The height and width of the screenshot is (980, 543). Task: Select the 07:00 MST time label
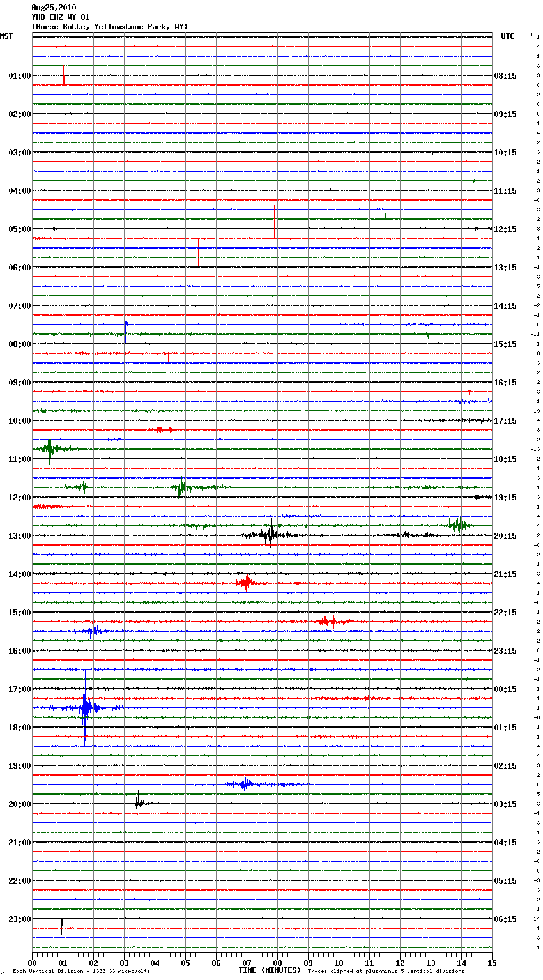[x=19, y=306]
